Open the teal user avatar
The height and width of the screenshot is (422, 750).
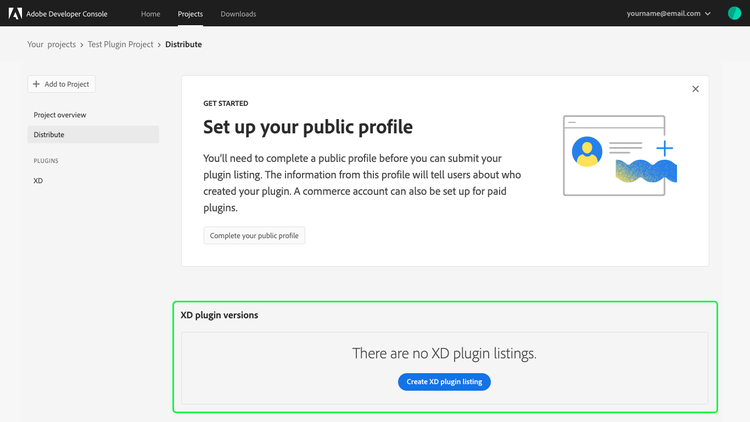coord(734,13)
